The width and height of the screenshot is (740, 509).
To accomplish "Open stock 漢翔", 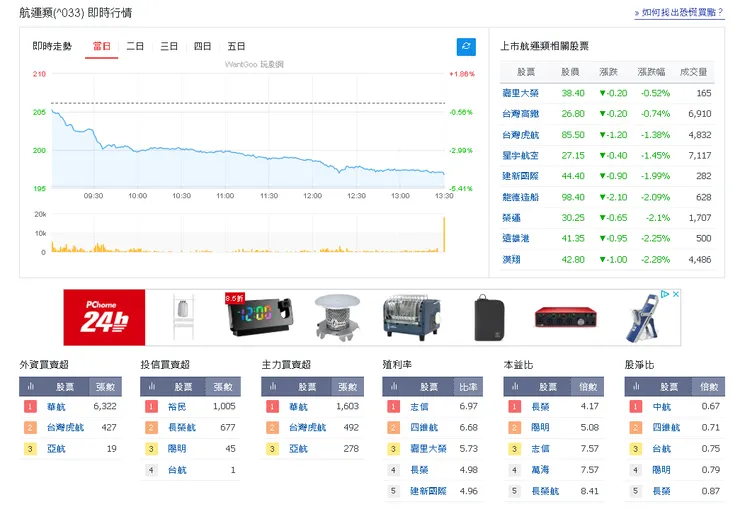I will click(x=512, y=259).
